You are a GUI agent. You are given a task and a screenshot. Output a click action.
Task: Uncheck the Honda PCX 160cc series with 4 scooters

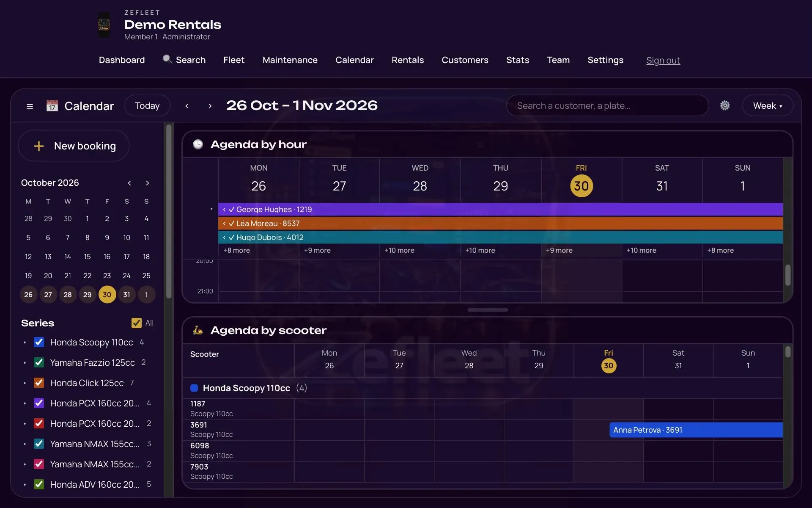click(x=39, y=403)
